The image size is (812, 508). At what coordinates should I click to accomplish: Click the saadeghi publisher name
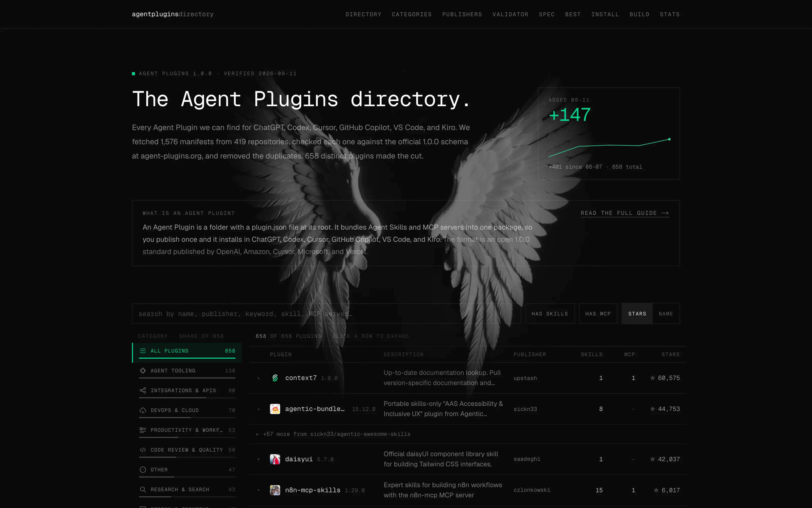(x=527, y=459)
